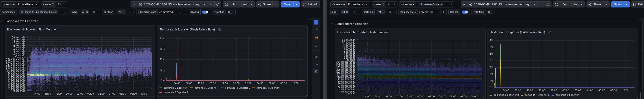The image size is (644, 99).
Task: Zoom out time range in c8-chaos window
Action: [x=218, y=4]
